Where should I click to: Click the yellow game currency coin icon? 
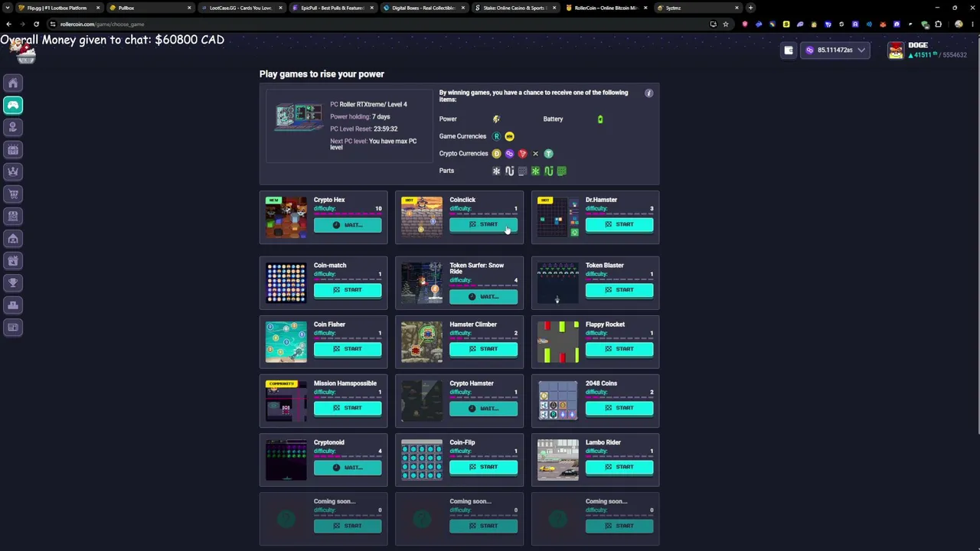pos(509,136)
